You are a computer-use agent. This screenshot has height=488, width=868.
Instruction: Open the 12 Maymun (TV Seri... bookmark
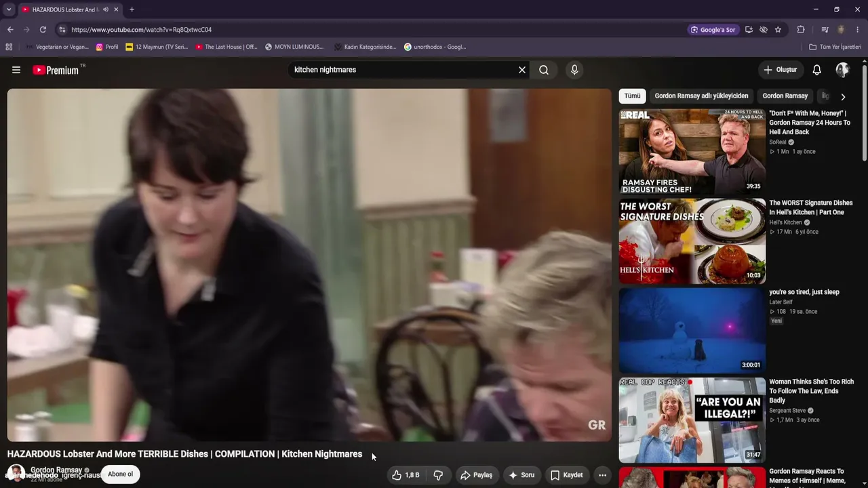click(x=157, y=47)
